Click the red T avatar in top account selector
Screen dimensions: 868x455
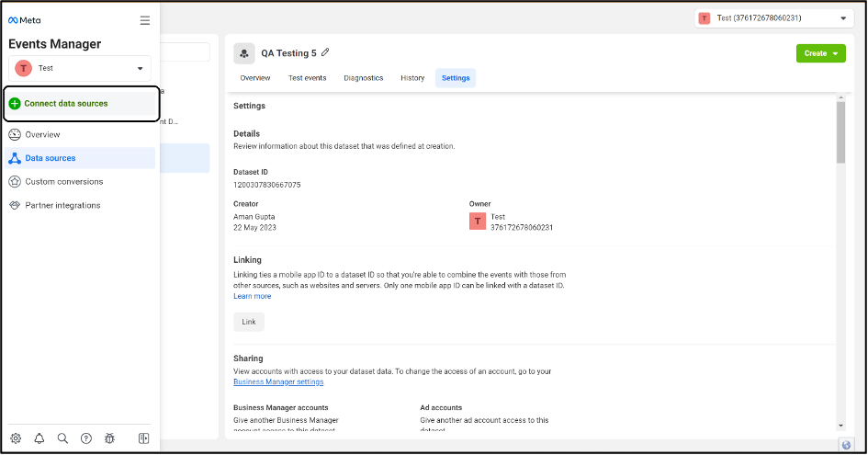pos(705,18)
